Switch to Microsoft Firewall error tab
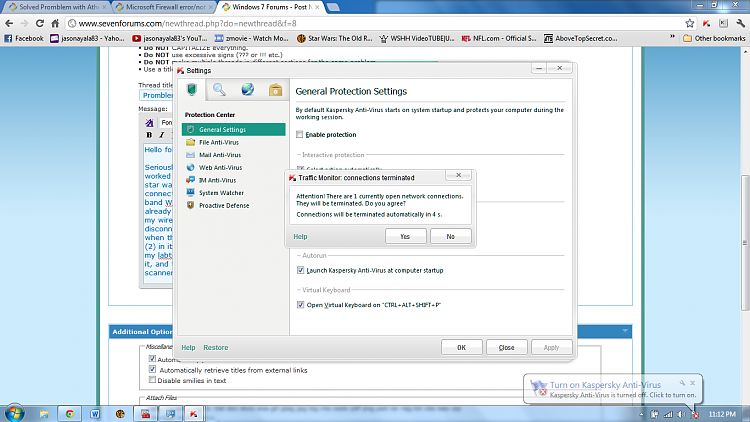This screenshot has width=750, height=422. (x=164, y=7)
